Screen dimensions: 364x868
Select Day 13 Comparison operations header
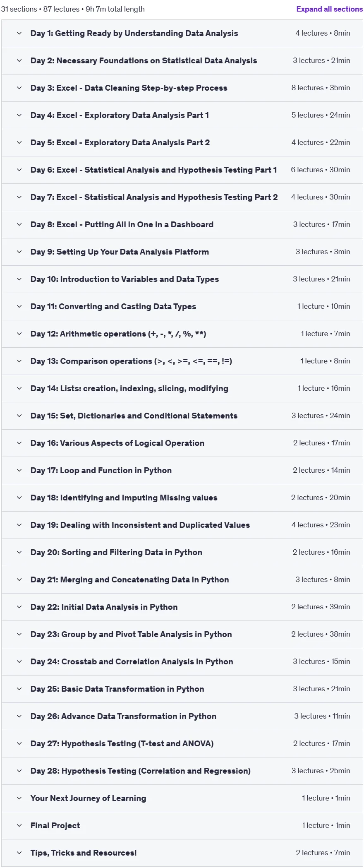[x=182, y=361]
